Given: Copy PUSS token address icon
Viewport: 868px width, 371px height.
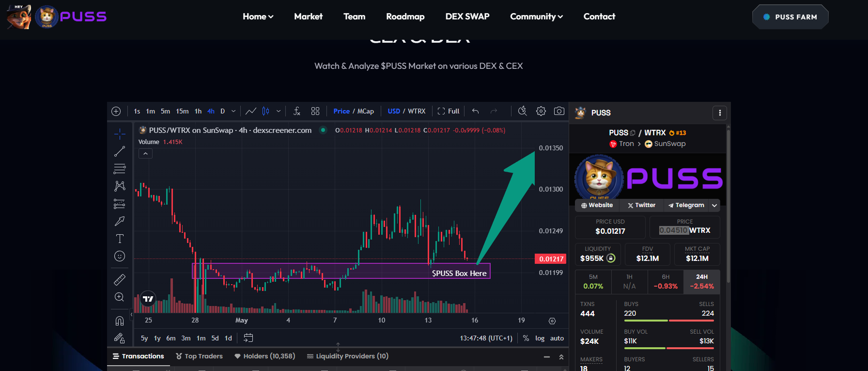Looking at the screenshot, I should 633,133.
